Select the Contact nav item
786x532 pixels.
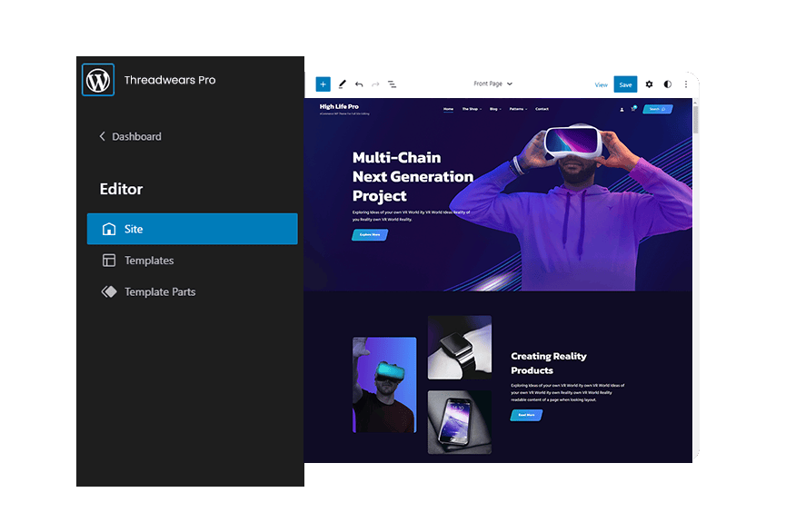click(542, 109)
